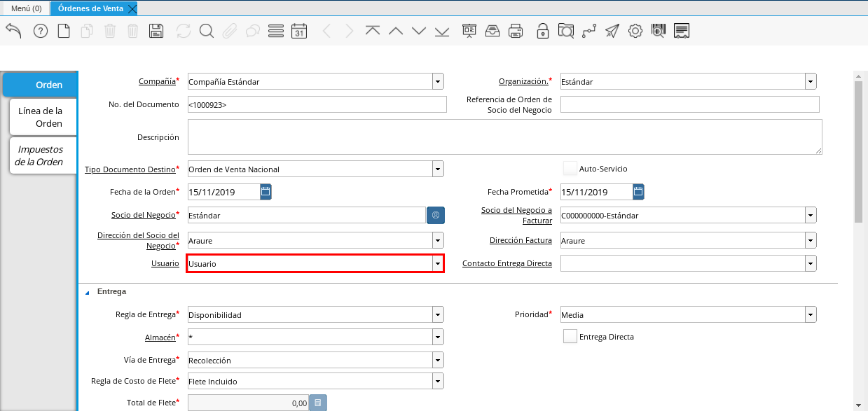Save the record using floppy disk icon
Viewport: 868px width, 411px height.
pyautogui.click(x=156, y=31)
